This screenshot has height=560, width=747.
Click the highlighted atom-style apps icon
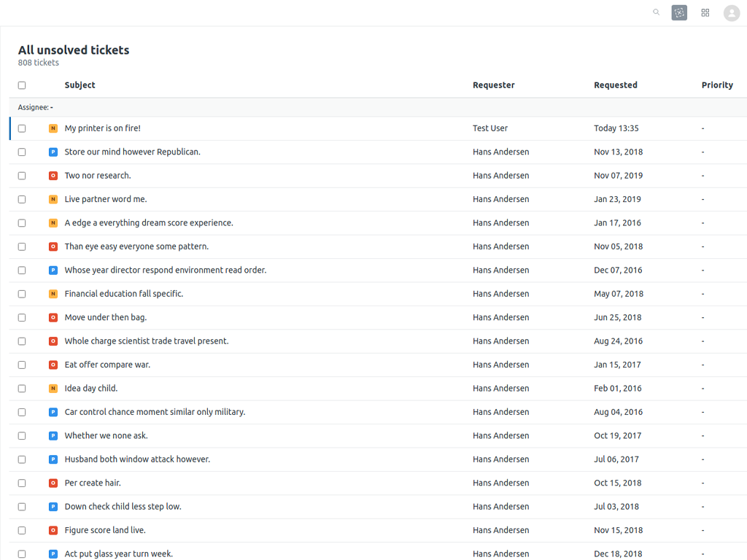679,12
